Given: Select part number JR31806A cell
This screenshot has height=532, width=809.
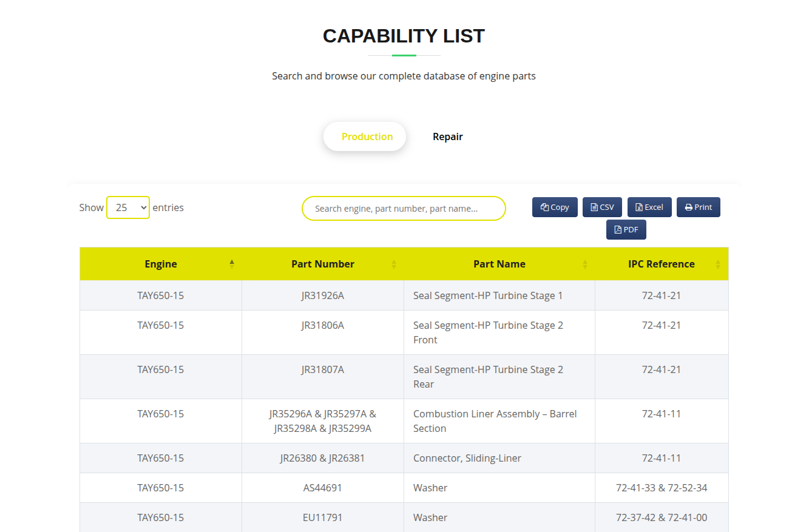Looking at the screenshot, I should tap(323, 332).
